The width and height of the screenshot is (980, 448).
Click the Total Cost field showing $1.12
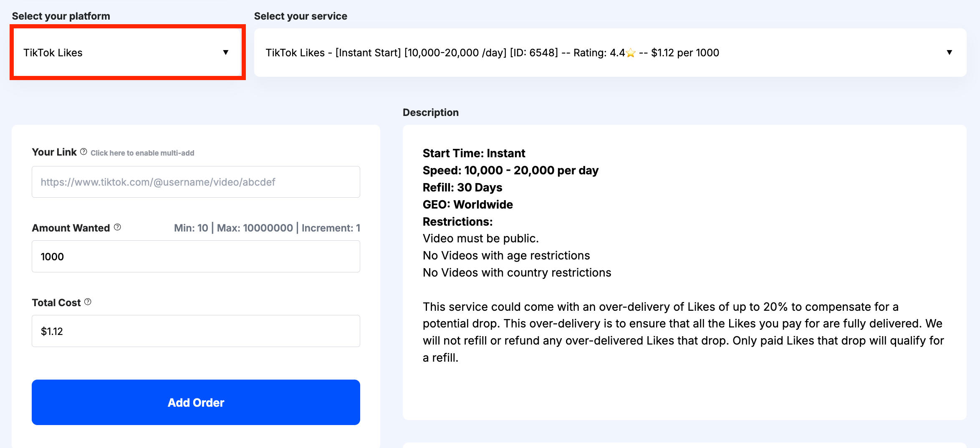pos(196,331)
